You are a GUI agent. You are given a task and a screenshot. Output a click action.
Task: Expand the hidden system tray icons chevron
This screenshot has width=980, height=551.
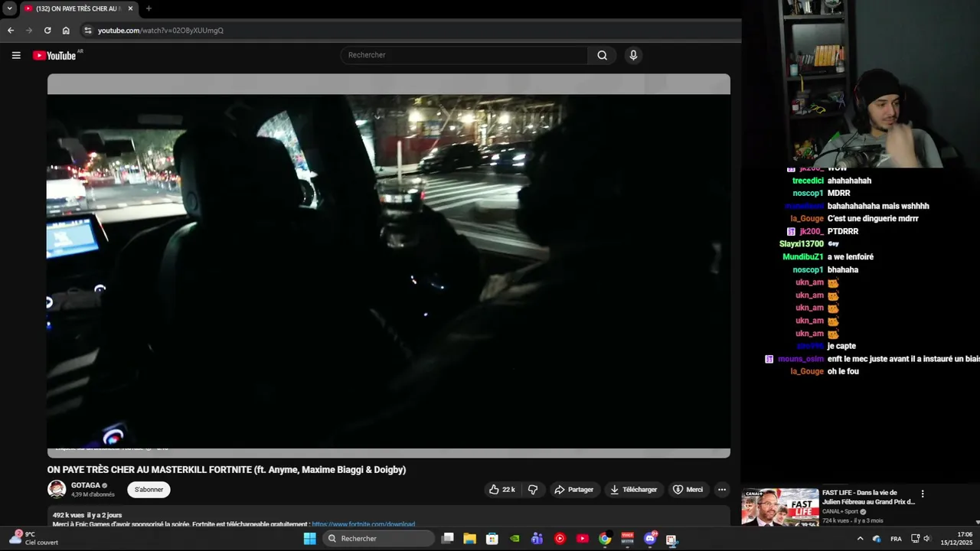point(860,539)
